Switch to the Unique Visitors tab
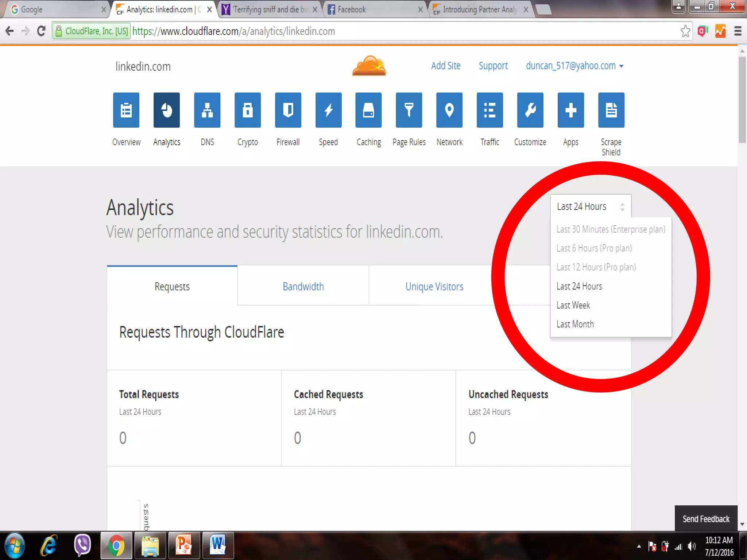The image size is (747, 560). [x=434, y=287]
